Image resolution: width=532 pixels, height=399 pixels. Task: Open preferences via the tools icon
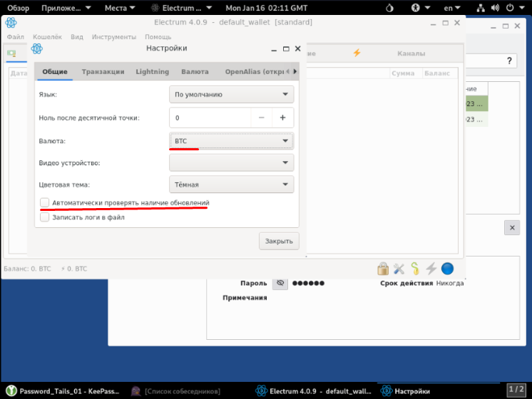point(399,269)
